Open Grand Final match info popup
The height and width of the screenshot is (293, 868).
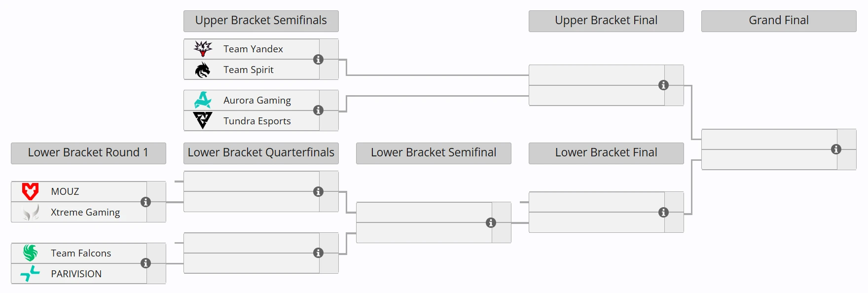836,149
